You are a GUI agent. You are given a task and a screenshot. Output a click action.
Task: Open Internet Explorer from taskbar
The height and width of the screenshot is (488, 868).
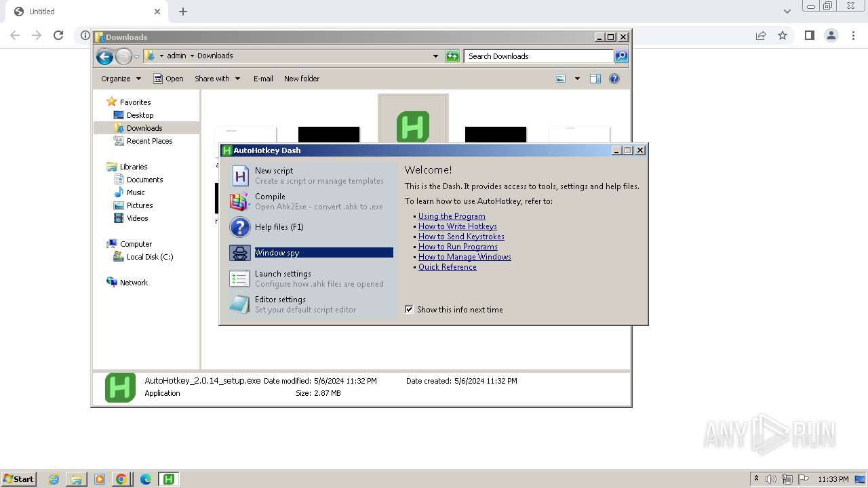54,479
